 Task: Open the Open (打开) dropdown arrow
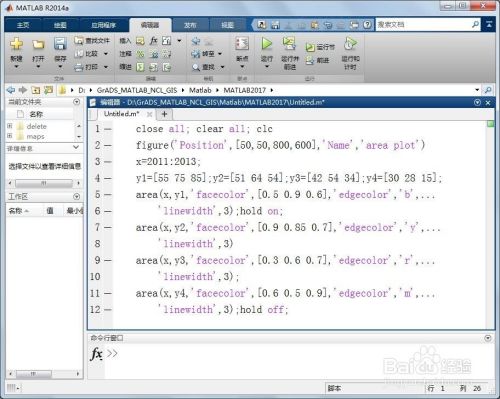[x=38, y=67]
